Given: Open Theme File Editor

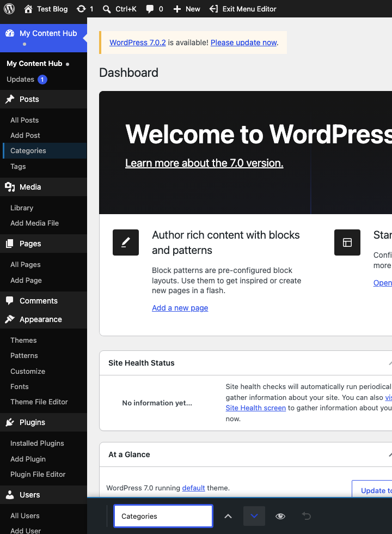Looking at the screenshot, I should tap(39, 402).
